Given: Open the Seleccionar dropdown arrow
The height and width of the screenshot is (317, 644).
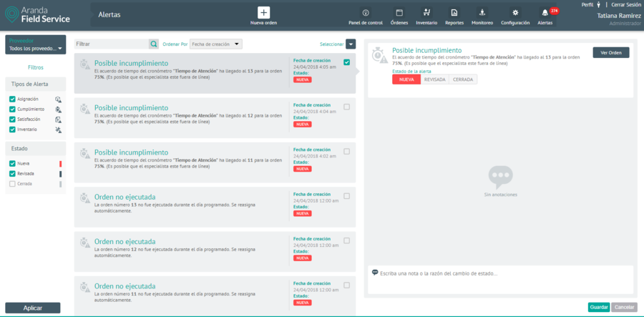Looking at the screenshot, I should (x=351, y=44).
